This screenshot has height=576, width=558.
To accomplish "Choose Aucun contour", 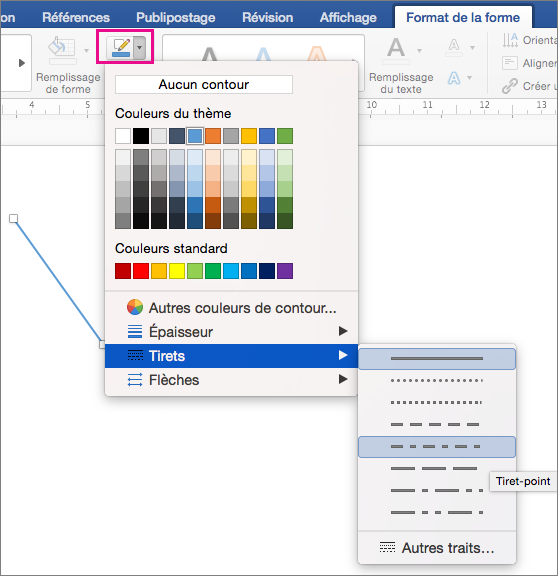I will 204,84.
